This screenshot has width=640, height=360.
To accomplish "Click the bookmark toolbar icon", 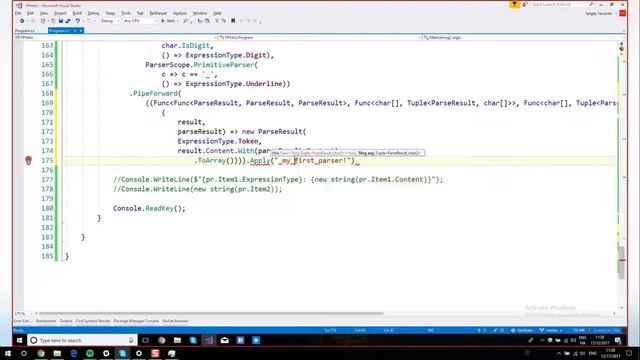I will pos(233,21).
